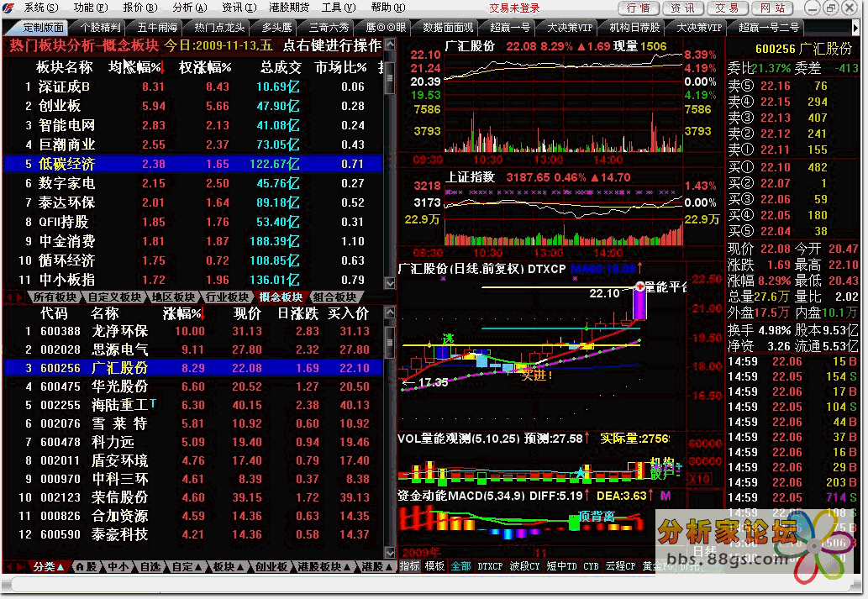Viewport: 868px width, 599px height.
Task: Switch to the 热门点龙头 tab
Action: tap(219, 27)
